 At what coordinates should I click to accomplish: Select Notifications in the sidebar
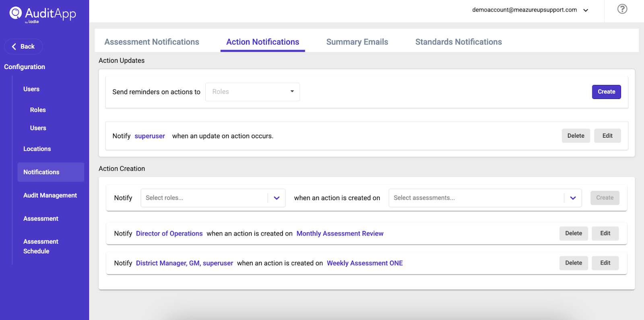coord(51,172)
